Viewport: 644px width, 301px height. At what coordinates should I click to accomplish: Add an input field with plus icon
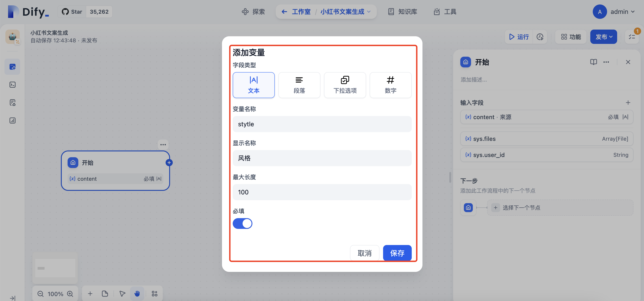(x=628, y=103)
